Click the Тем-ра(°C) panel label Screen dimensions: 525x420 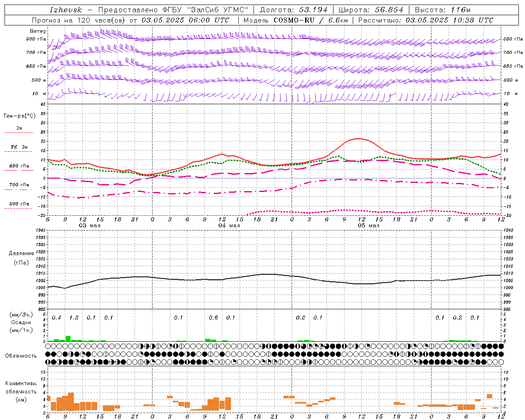pyautogui.click(x=19, y=116)
